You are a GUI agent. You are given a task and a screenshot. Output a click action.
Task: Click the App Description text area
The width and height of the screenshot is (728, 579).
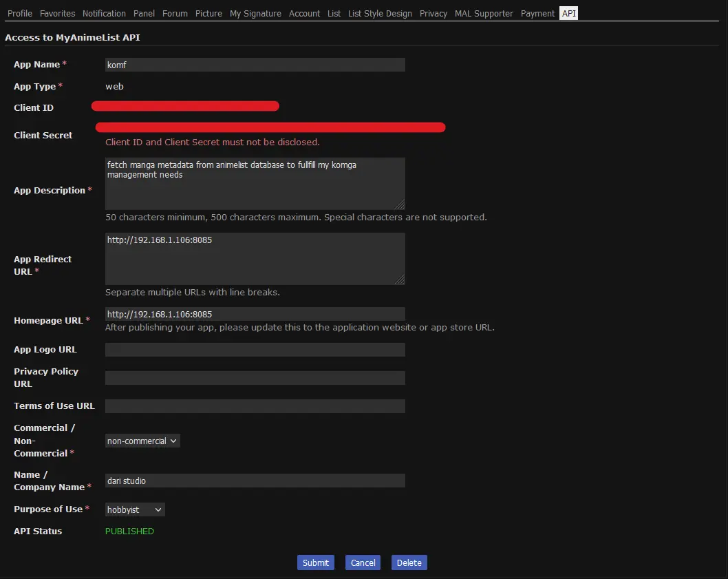pos(255,184)
